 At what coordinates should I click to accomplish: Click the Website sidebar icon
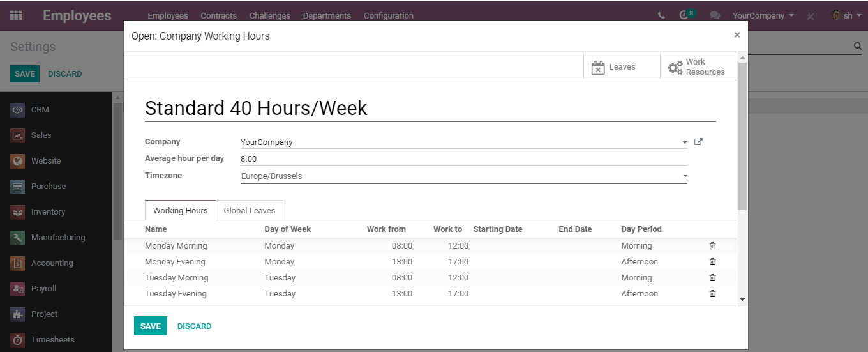point(18,161)
